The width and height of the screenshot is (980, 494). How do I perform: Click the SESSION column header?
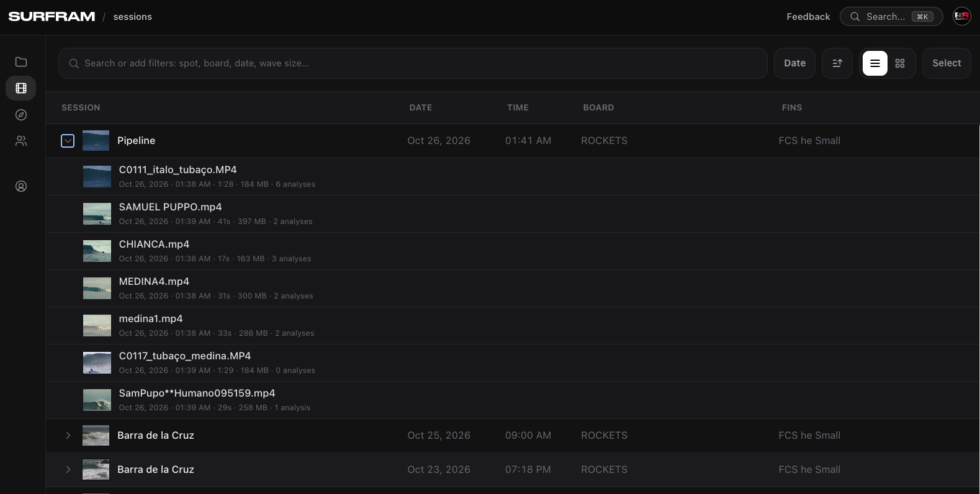pos(81,108)
